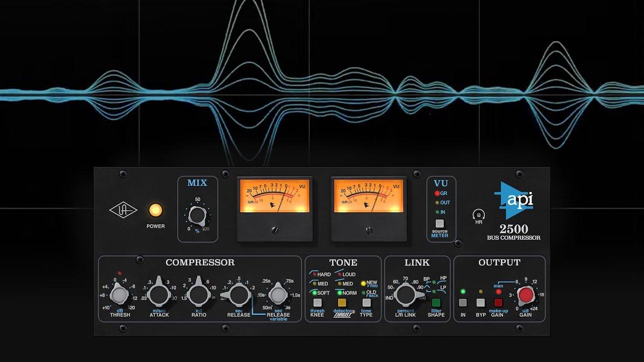
Task: Click the HR headroom adjustment icon
Action: point(479,215)
